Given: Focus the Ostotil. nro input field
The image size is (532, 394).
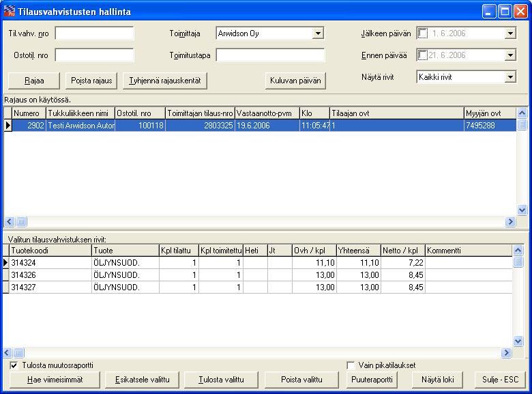Looking at the screenshot, I should (x=95, y=55).
